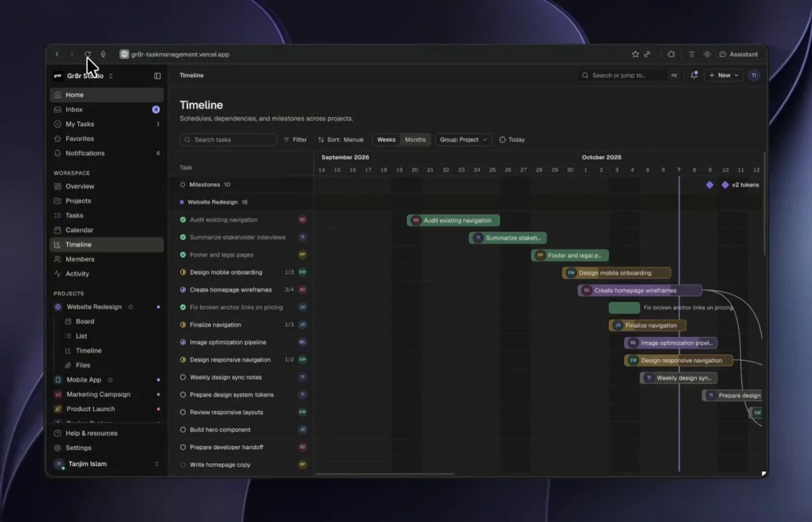Click the browser reload icon

pos(87,54)
